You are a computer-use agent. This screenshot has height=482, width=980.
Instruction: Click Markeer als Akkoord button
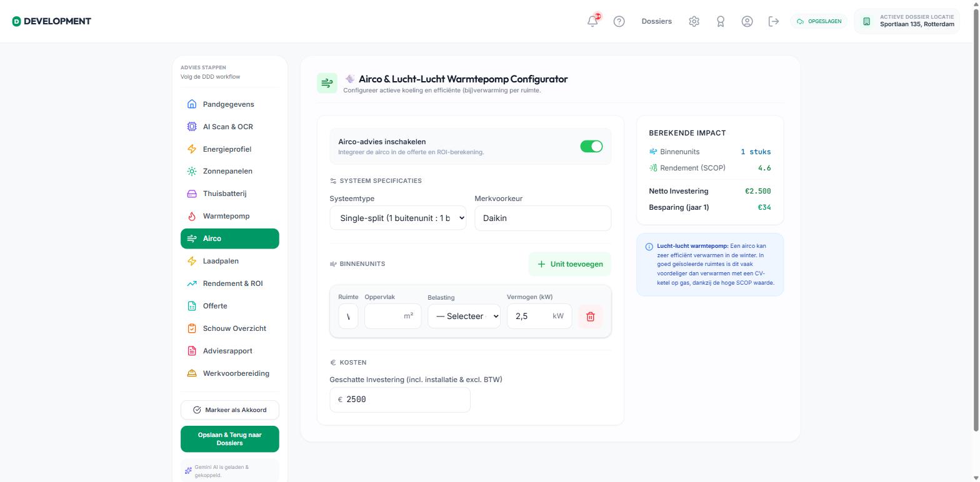click(230, 410)
